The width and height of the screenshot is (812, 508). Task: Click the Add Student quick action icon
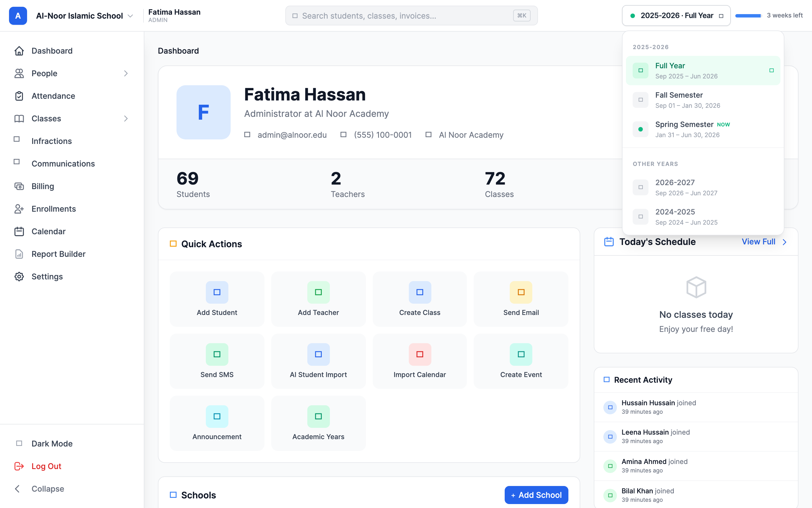(x=217, y=292)
